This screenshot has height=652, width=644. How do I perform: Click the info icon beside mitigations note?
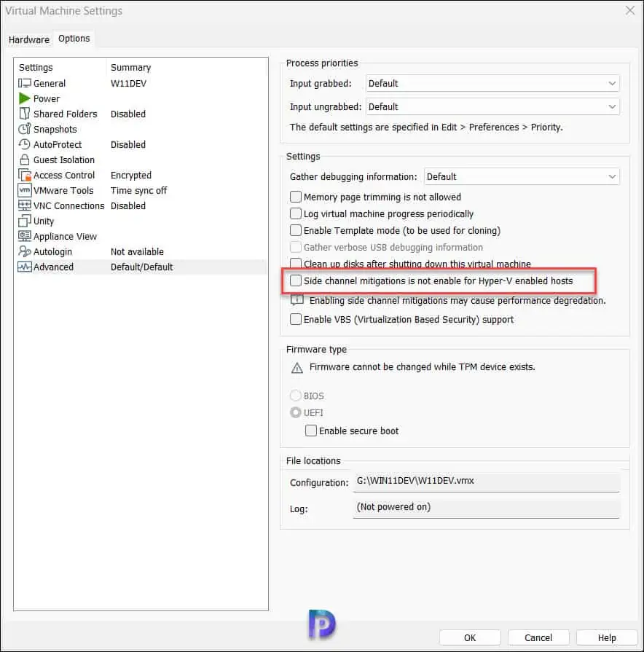[297, 300]
